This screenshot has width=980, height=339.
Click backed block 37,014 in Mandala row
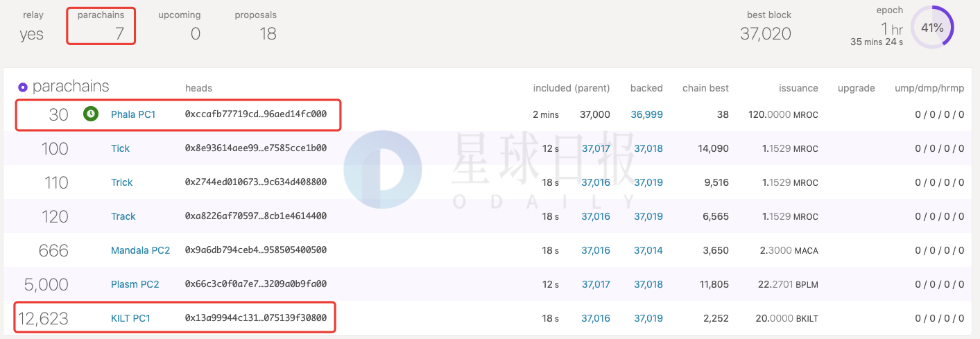[648, 250]
